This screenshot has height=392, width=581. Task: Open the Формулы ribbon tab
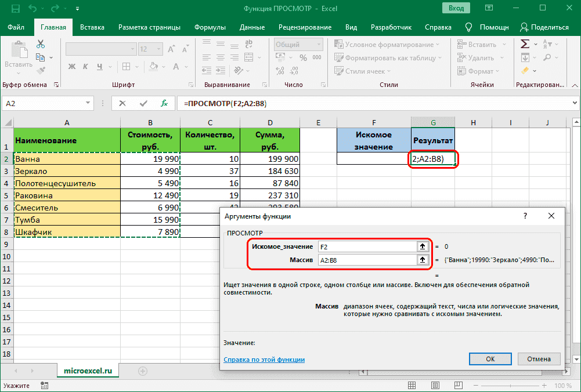210,27
